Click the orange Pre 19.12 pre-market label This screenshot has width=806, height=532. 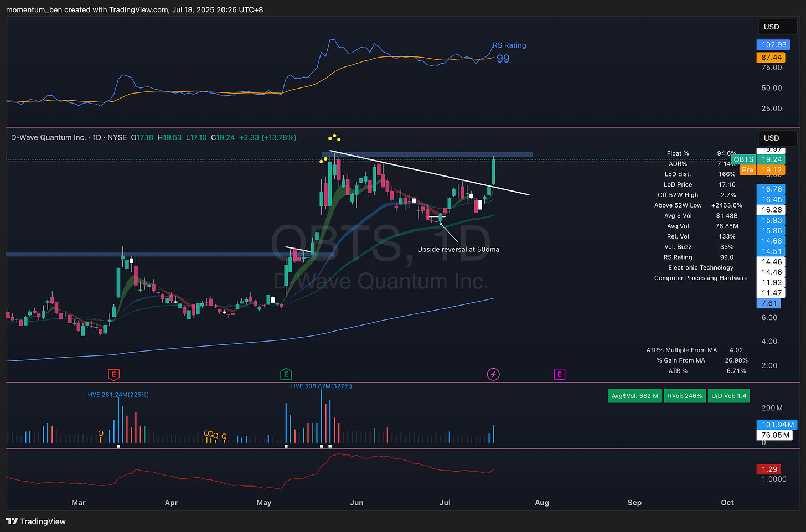coord(762,170)
